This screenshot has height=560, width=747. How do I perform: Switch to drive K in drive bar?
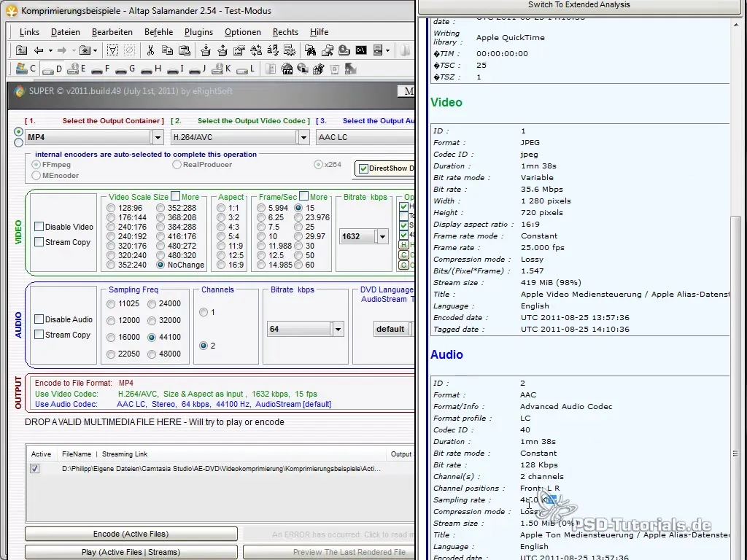click(x=222, y=69)
